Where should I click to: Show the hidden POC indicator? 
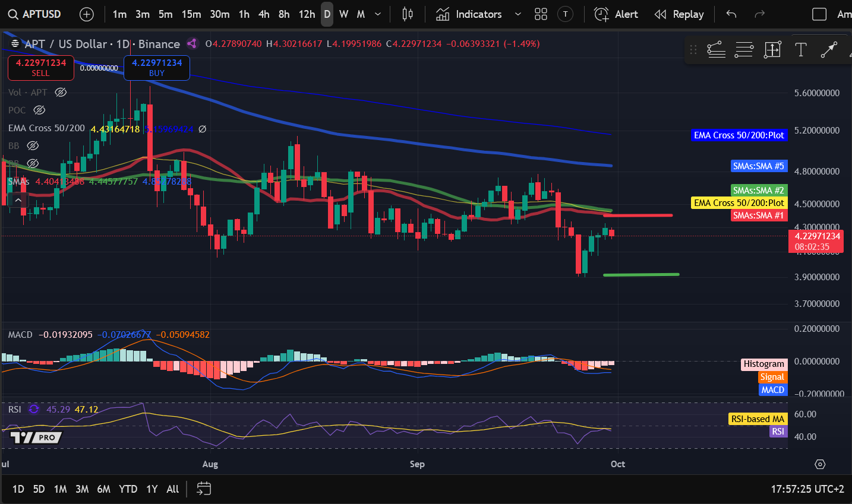coord(39,110)
